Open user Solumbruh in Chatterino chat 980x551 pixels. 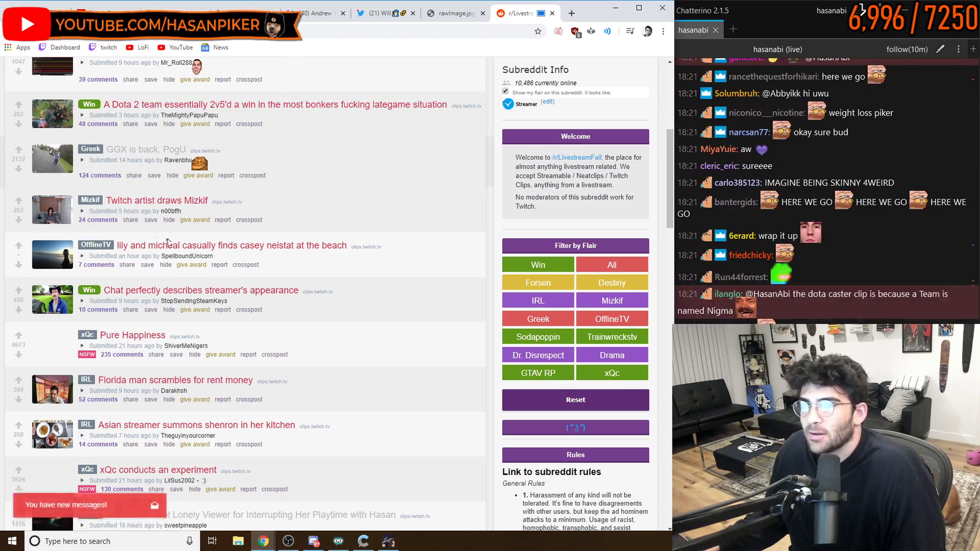(737, 94)
